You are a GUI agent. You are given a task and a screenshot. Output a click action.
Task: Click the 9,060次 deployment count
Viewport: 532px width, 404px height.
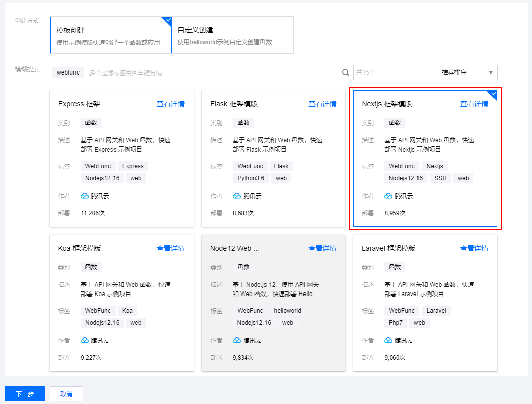(395, 357)
